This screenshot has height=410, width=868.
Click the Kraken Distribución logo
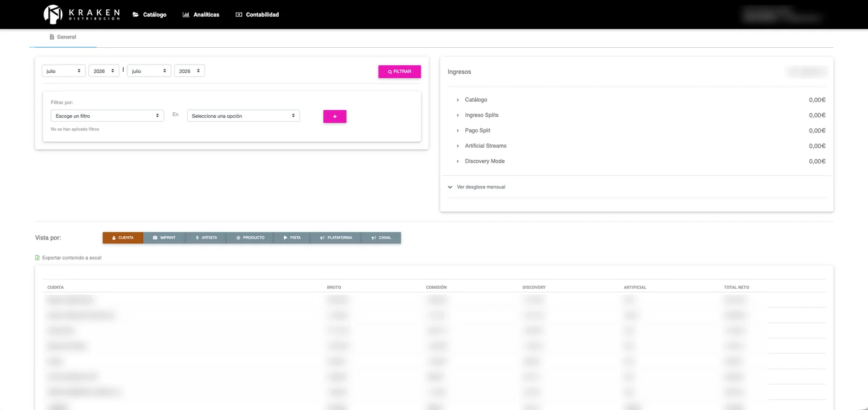(x=82, y=14)
